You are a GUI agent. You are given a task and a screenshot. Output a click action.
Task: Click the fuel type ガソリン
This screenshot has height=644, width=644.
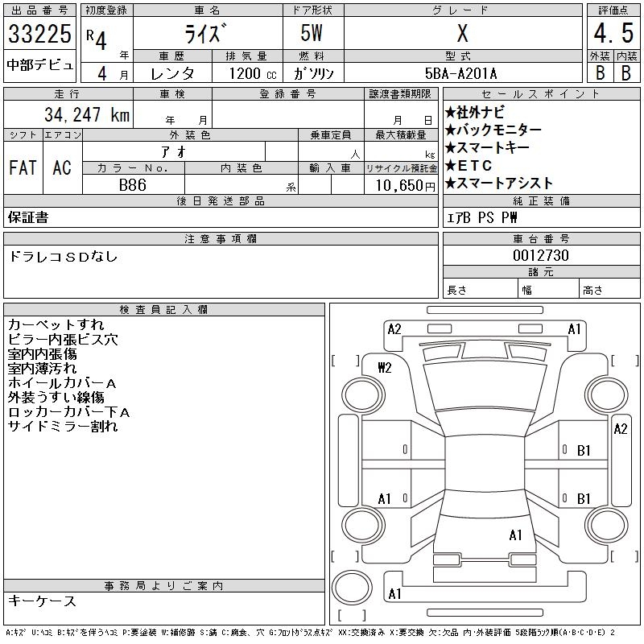point(314,73)
